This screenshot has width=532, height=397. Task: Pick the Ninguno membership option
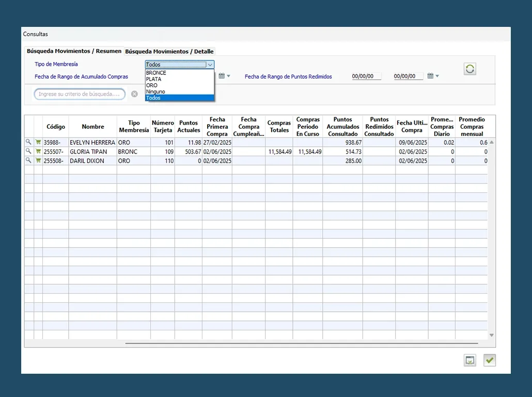point(155,91)
